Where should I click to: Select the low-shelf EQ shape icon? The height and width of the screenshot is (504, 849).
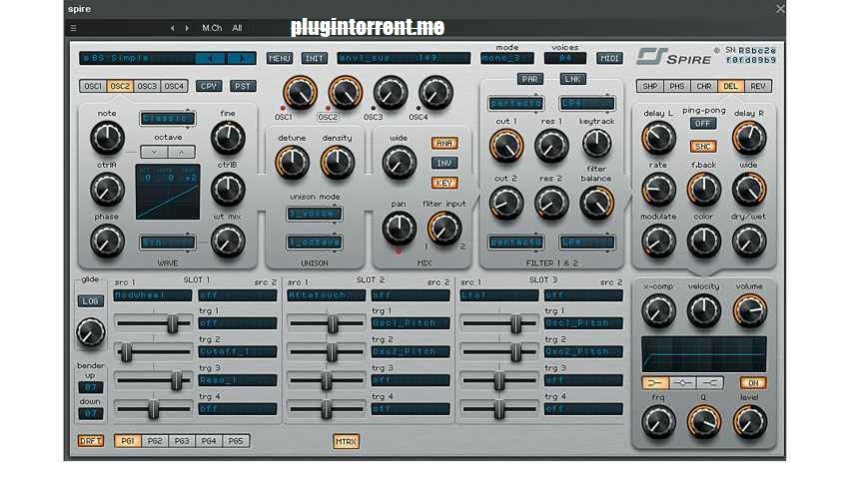click(655, 383)
